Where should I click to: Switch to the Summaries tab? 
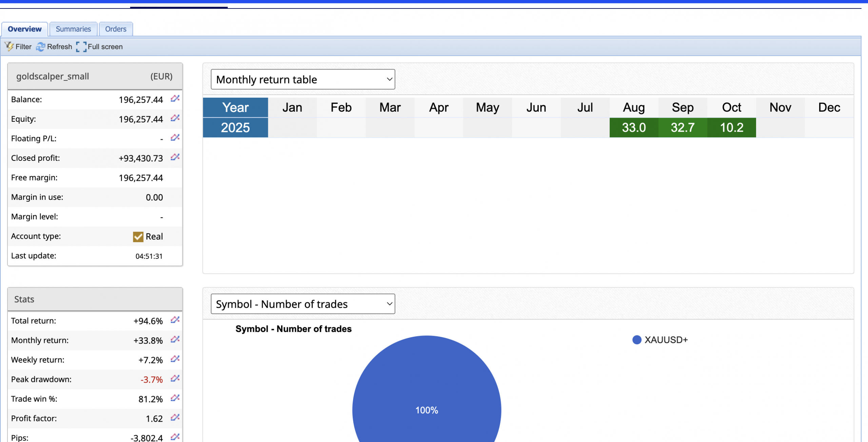coord(73,29)
